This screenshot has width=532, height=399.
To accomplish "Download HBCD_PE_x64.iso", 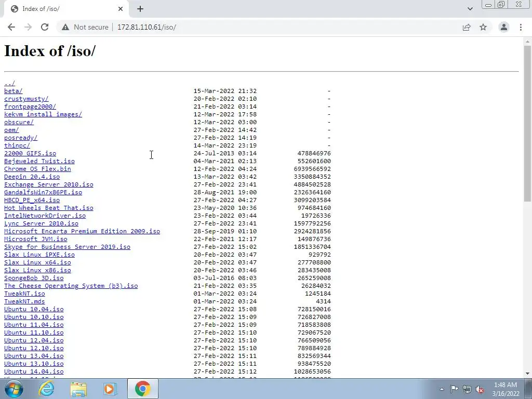I will pyautogui.click(x=32, y=200).
